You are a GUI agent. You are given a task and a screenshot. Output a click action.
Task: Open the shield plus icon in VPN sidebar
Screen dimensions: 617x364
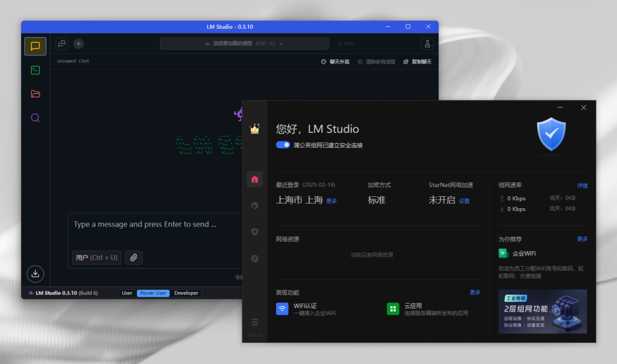pos(255,232)
